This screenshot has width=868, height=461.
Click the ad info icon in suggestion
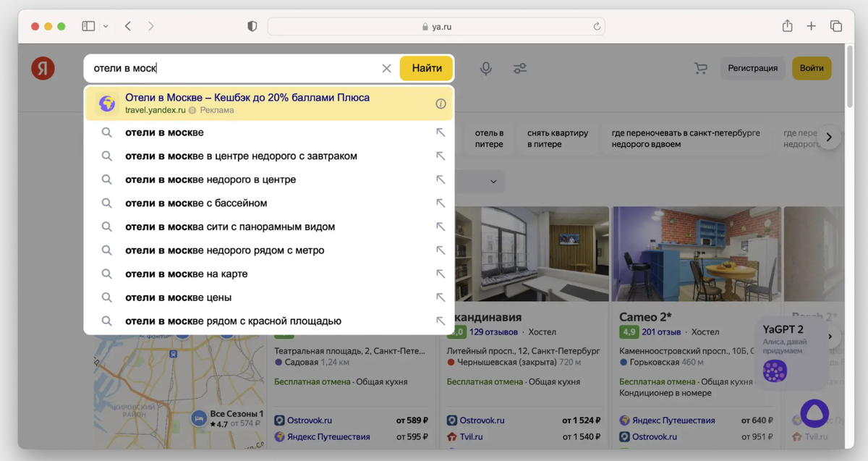coord(441,103)
